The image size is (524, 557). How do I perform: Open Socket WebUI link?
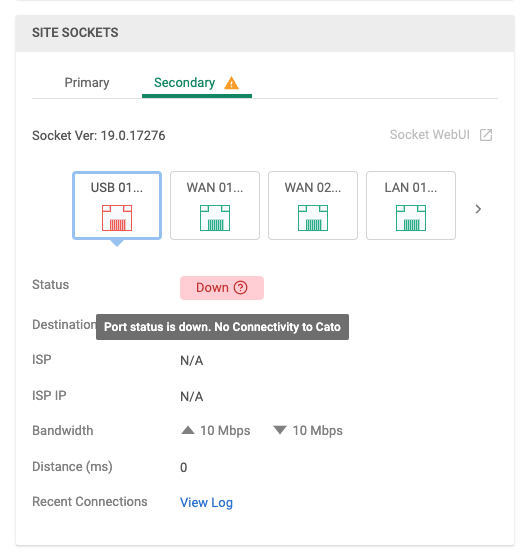430,135
